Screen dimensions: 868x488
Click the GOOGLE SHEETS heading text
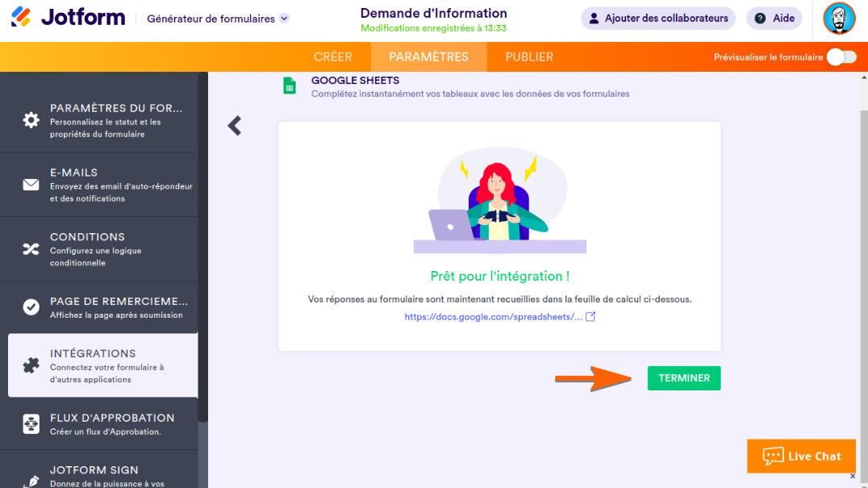pyautogui.click(x=355, y=81)
